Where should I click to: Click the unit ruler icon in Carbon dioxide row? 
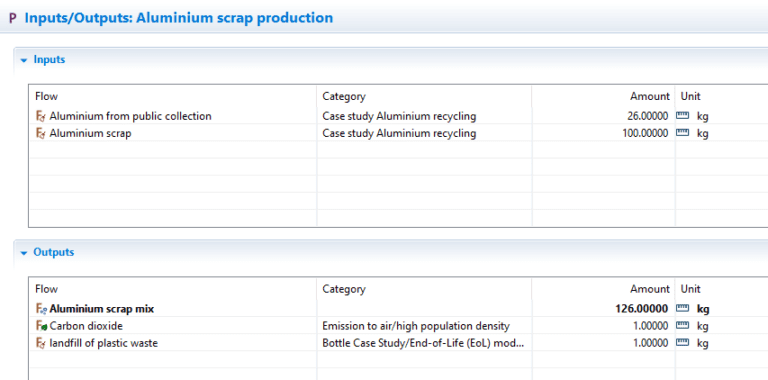point(682,326)
